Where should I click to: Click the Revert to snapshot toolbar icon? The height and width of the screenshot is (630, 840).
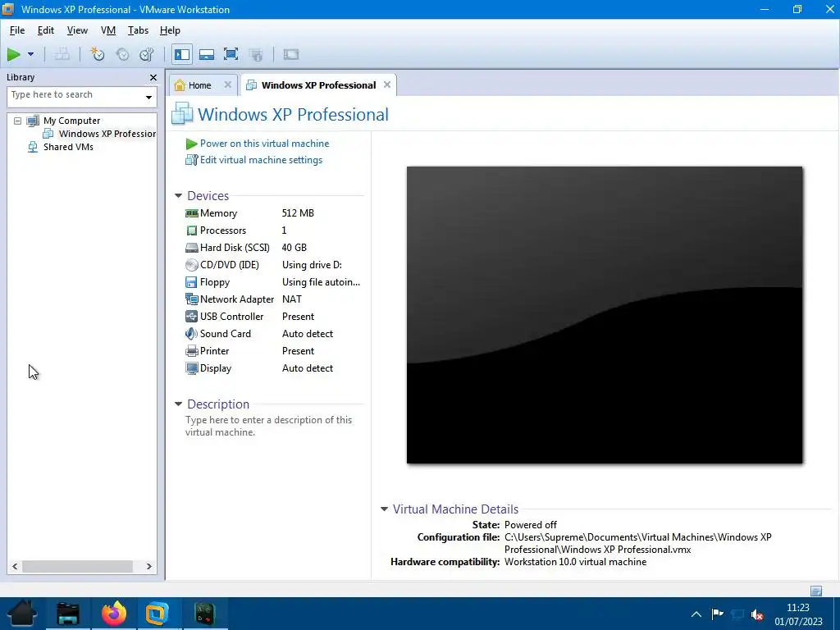pos(123,54)
